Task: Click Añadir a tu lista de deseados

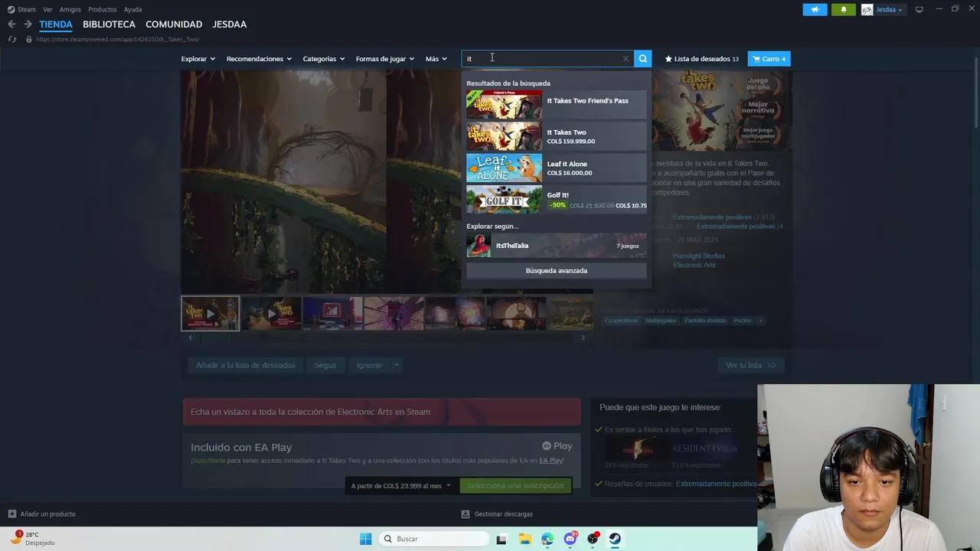Action: pos(245,365)
